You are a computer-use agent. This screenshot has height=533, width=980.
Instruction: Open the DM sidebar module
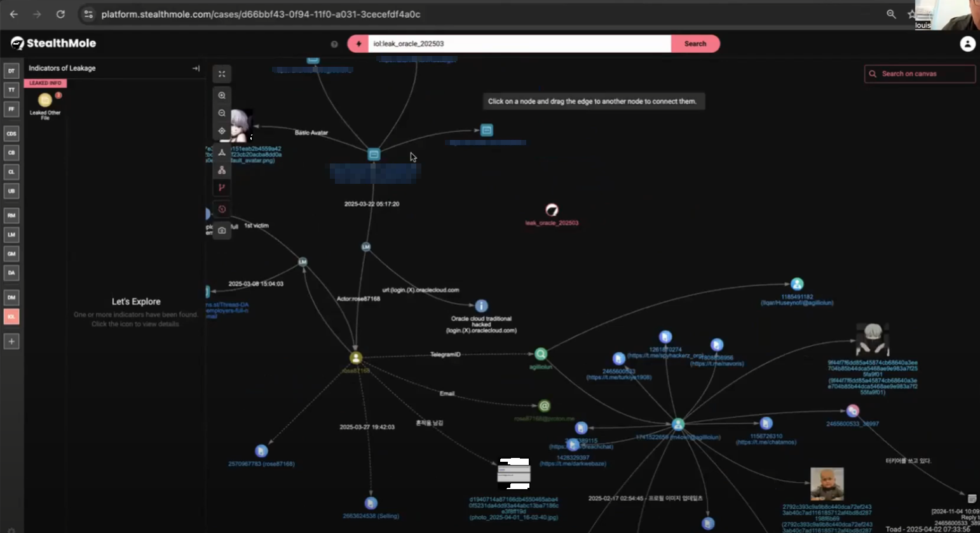click(x=11, y=297)
